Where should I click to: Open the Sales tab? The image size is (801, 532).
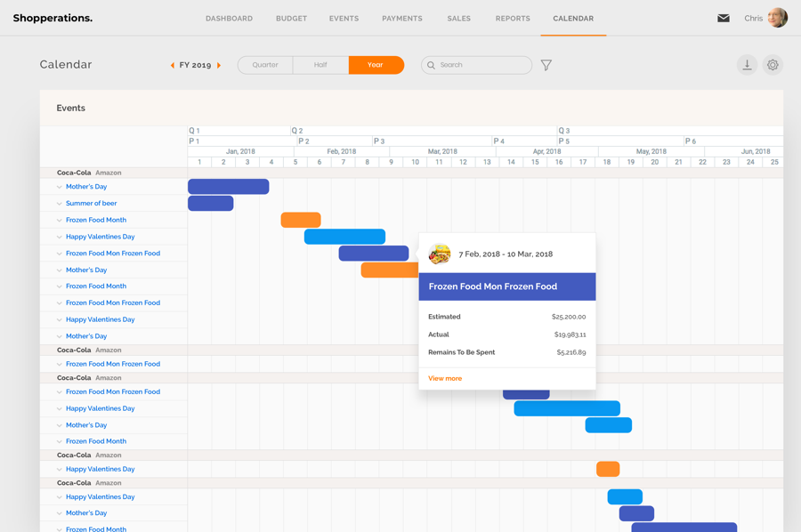pyautogui.click(x=458, y=19)
